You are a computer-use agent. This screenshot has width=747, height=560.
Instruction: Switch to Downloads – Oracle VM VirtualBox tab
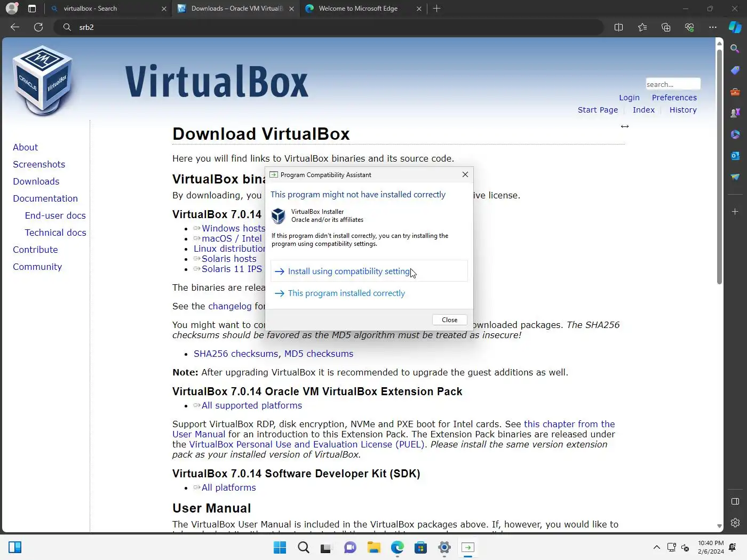tap(235, 9)
